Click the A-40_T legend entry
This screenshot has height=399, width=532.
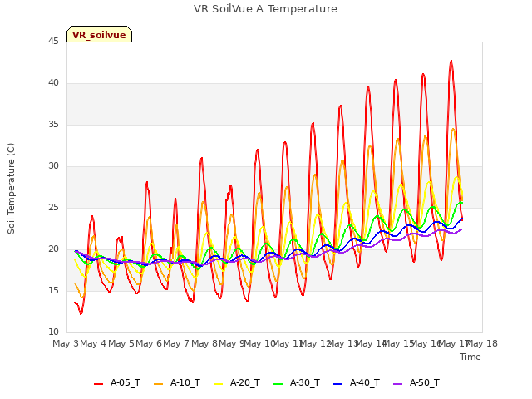coord(357,383)
